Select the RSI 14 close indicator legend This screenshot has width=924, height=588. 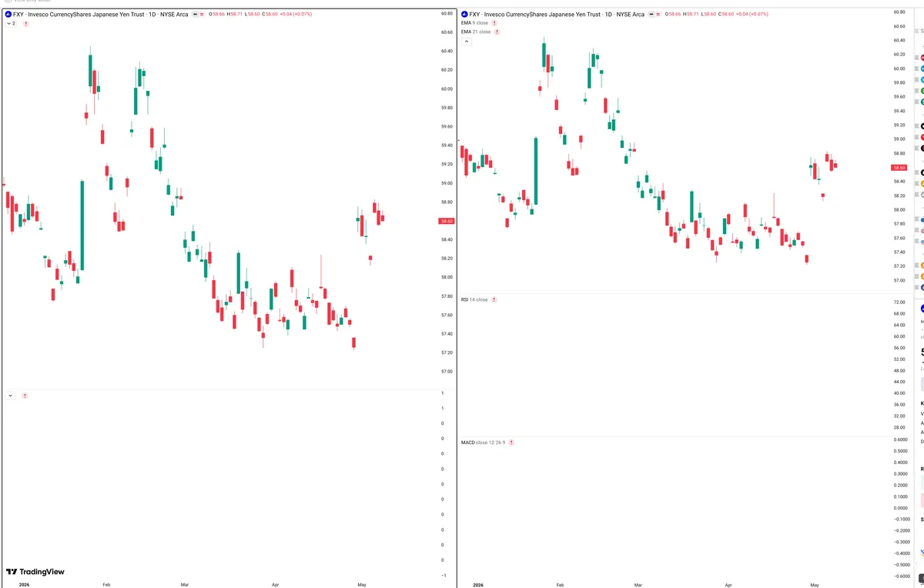click(x=474, y=299)
